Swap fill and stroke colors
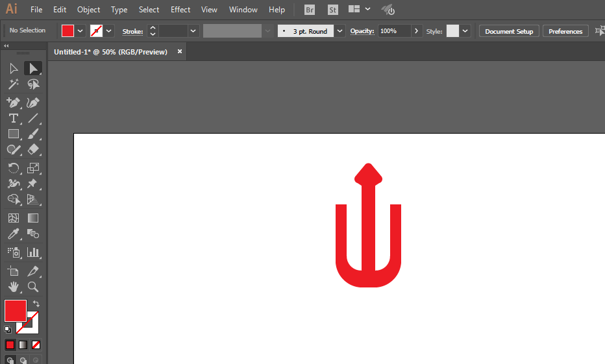 point(36,304)
